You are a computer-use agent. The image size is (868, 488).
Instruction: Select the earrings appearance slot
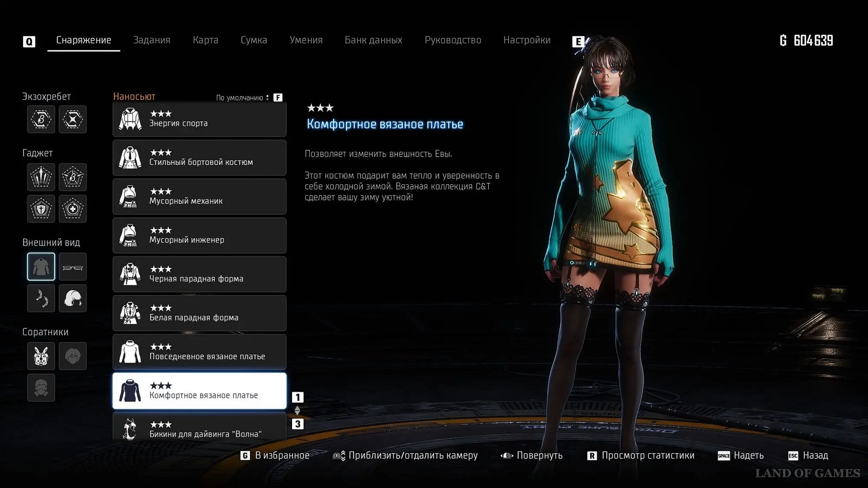click(x=41, y=298)
